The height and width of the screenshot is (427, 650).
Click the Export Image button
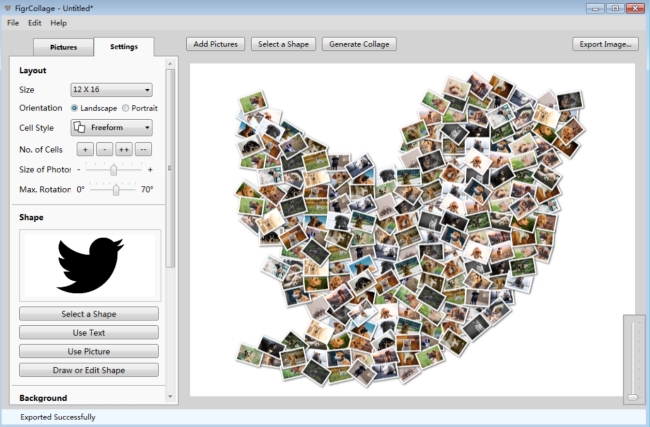click(606, 44)
